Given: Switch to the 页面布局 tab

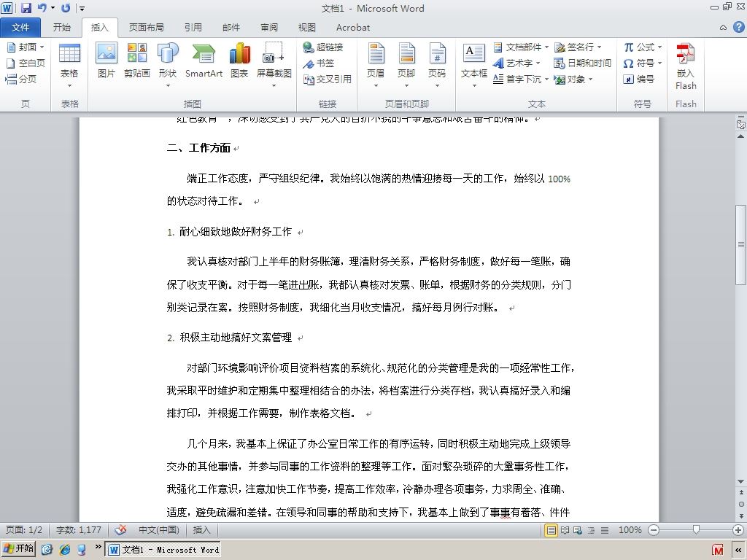Looking at the screenshot, I should pyautogui.click(x=146, y=27).
